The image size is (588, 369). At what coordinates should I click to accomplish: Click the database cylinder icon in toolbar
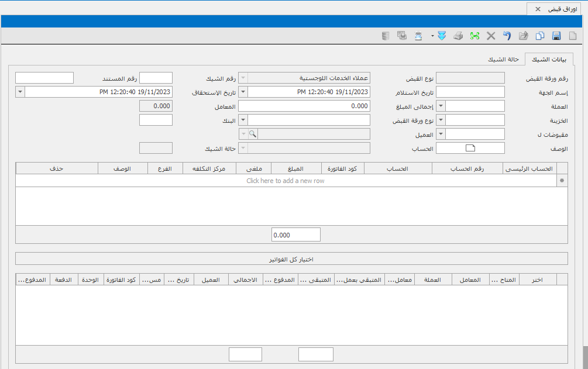[x=385, y=36]
